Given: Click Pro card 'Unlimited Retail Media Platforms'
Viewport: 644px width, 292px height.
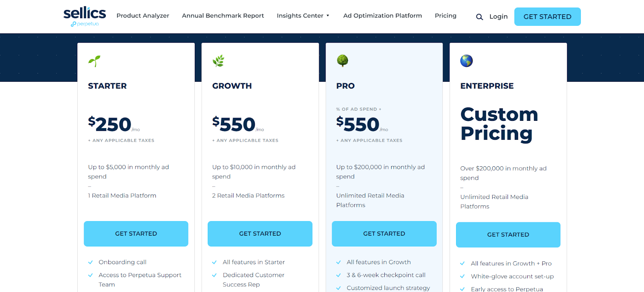Looking at the screenshot, I should pyautogui.click(x=370, y=200).
